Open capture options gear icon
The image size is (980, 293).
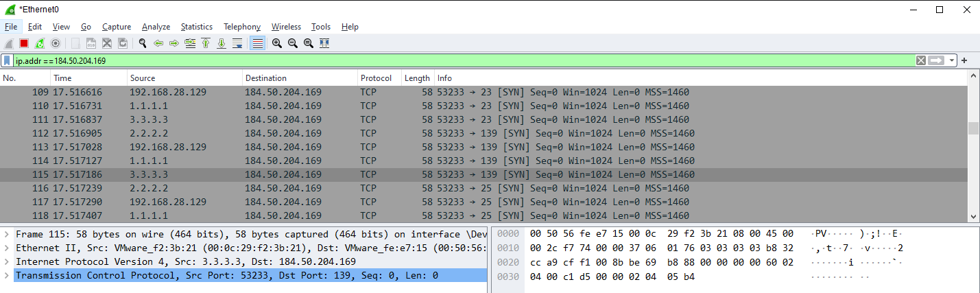tap(56, 43)
